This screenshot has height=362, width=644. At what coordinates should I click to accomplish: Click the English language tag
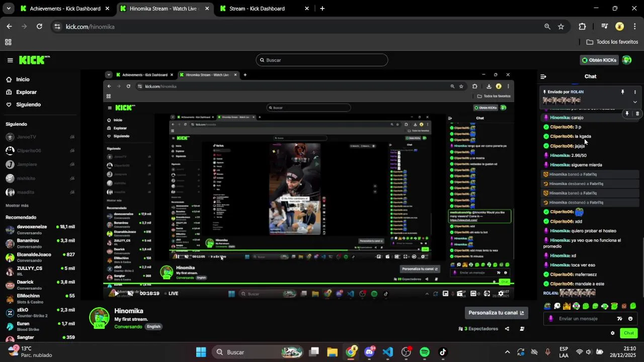[153, 327]
